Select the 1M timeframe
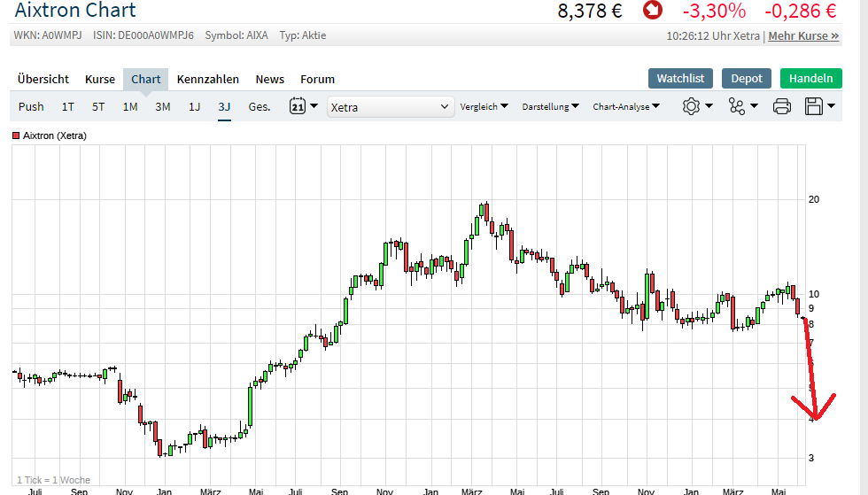The image size is (868, 495). [x=130, y=106]
